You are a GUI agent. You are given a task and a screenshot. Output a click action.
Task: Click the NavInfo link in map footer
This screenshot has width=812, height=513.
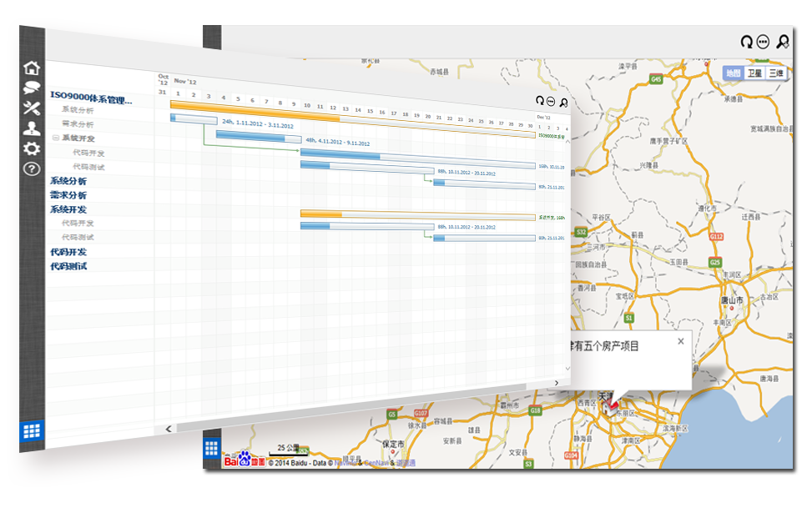point(346,463)
